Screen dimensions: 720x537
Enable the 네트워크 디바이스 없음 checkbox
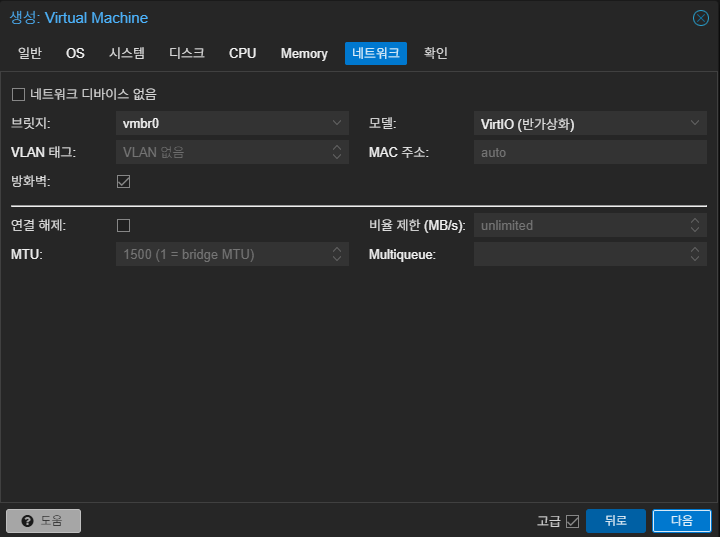(18, 95)
